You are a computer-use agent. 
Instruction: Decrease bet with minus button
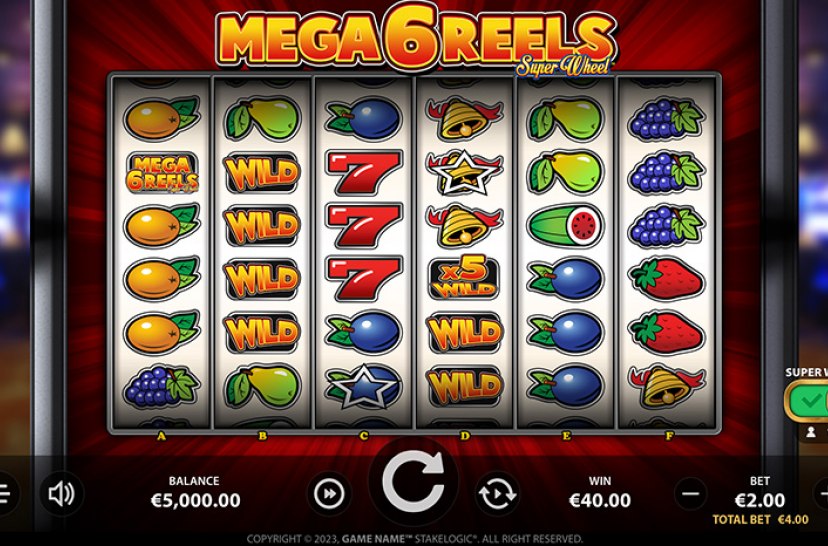tap(691, 494)
